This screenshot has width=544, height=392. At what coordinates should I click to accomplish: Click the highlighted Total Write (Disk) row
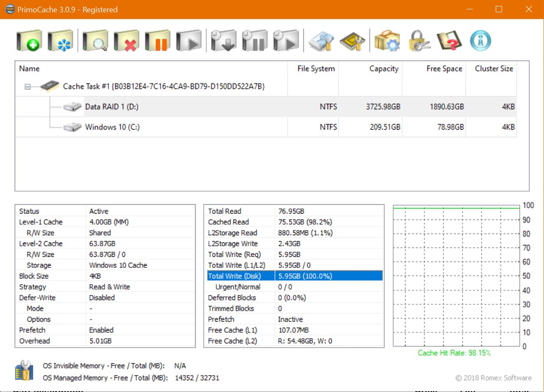click(x=294, y=276)
